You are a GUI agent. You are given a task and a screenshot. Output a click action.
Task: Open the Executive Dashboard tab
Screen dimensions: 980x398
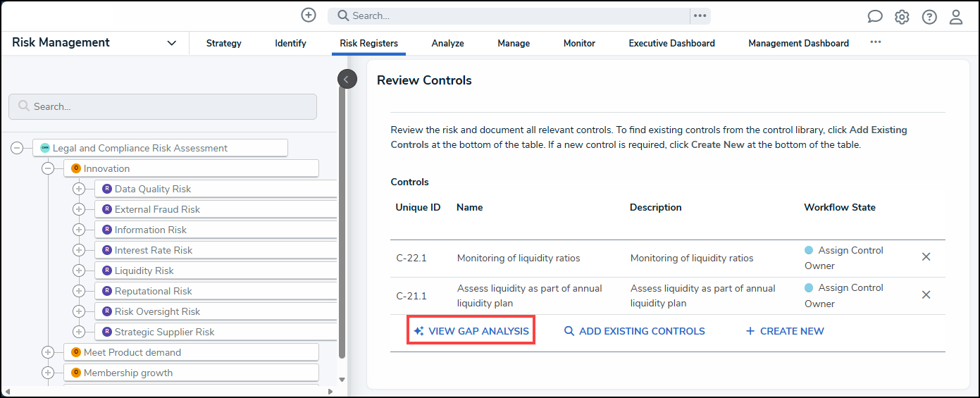tap(671, 43)
